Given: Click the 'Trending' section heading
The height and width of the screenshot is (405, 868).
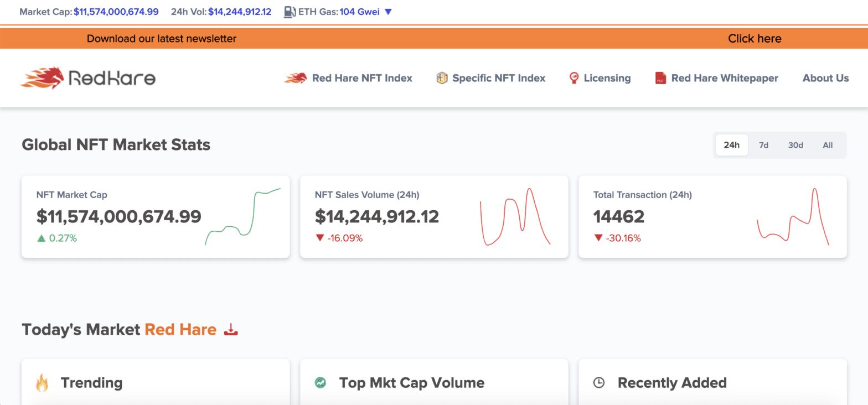Looking at the screenshot, I should click(x=92, y=382).
